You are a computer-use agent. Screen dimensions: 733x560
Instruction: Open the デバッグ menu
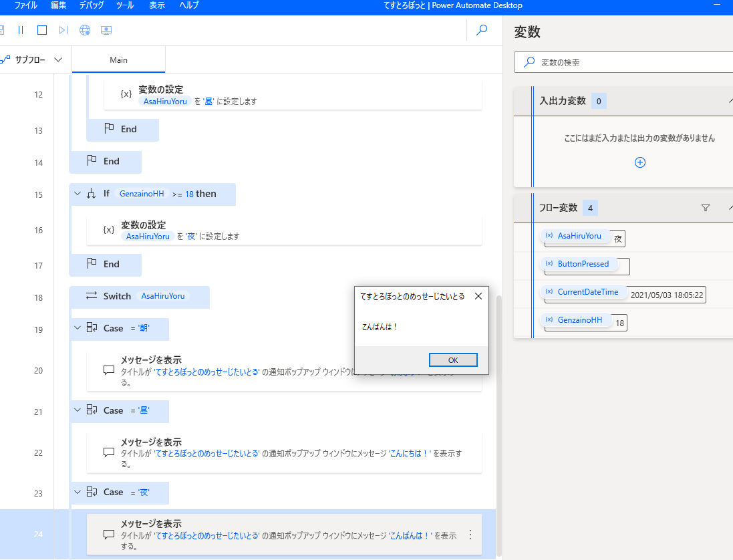(91, 5)
